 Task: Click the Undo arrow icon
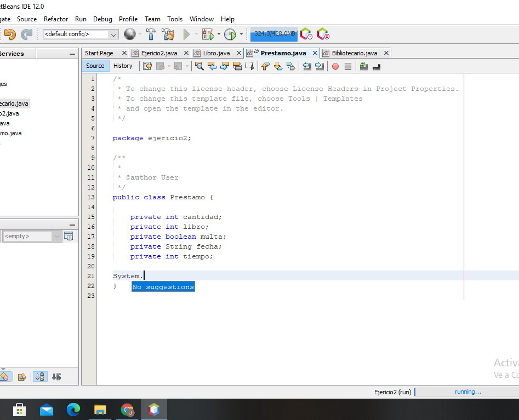coord(10,34)
